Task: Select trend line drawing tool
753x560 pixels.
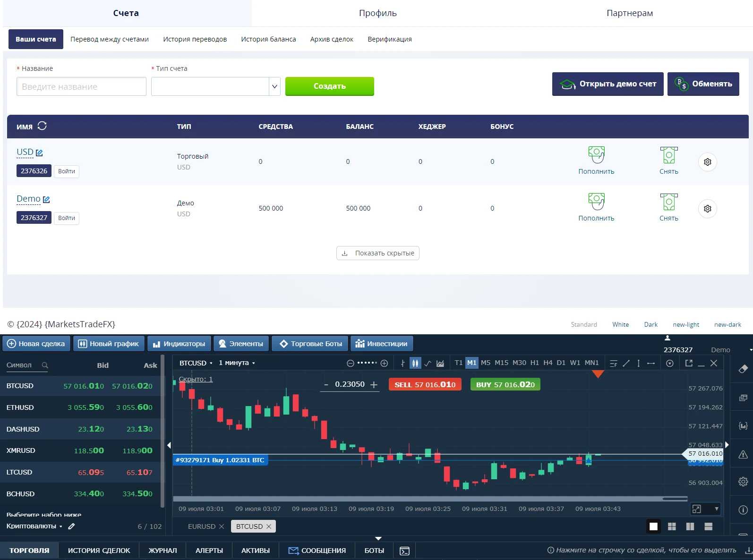Action: tap(626, 363)
